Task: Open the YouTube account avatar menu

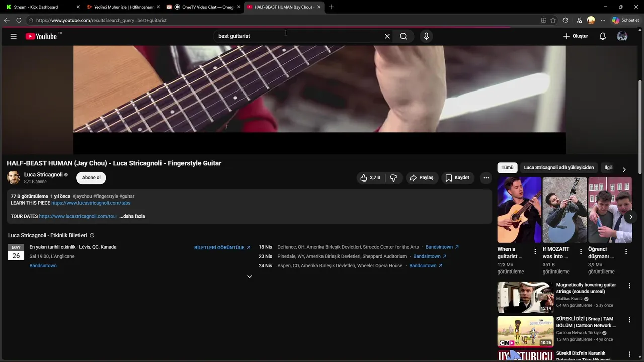Action: pyautogui.click(x=622, y=36)
